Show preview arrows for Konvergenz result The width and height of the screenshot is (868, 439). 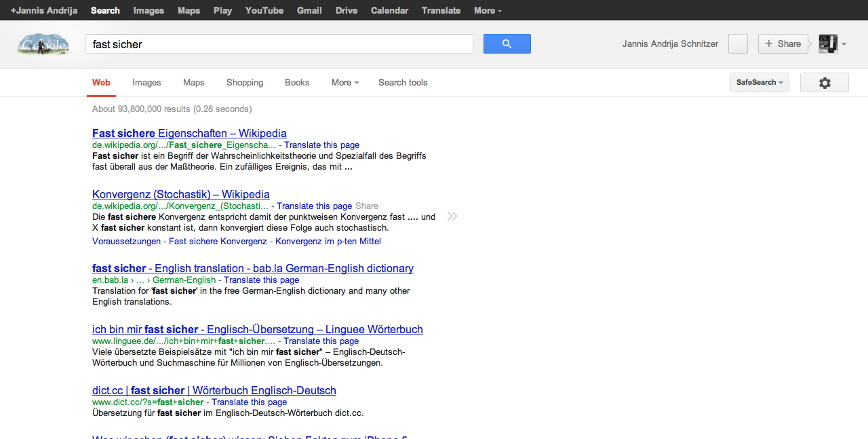click(x=452, y=216)
